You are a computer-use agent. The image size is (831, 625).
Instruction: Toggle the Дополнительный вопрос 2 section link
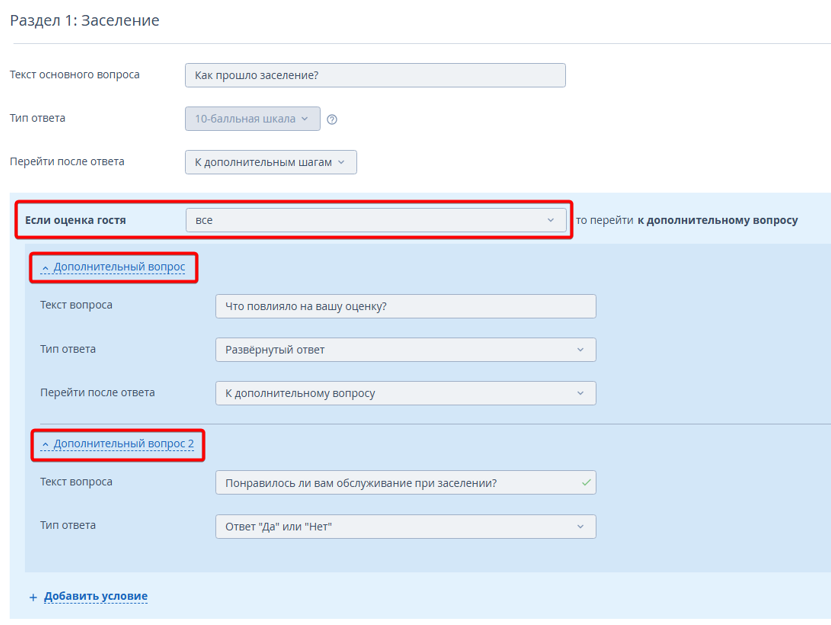tap(123, 444)
